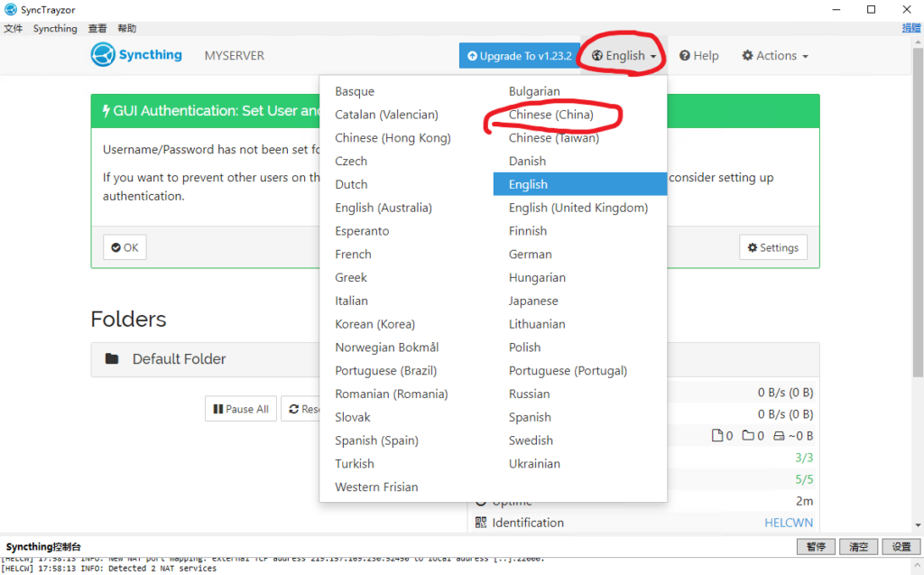924x575 pixels.
Task: Select Esperanto language
Action: point(362,230)
